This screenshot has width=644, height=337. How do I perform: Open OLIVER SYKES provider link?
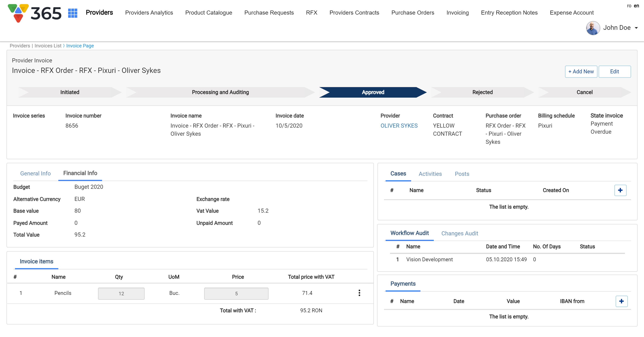399,126
